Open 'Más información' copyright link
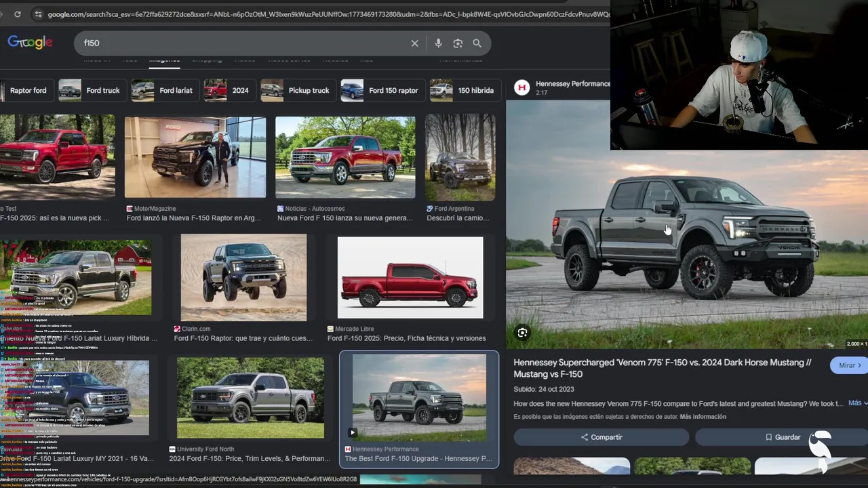This screenshot has height=488, width=868. [703, 417]
